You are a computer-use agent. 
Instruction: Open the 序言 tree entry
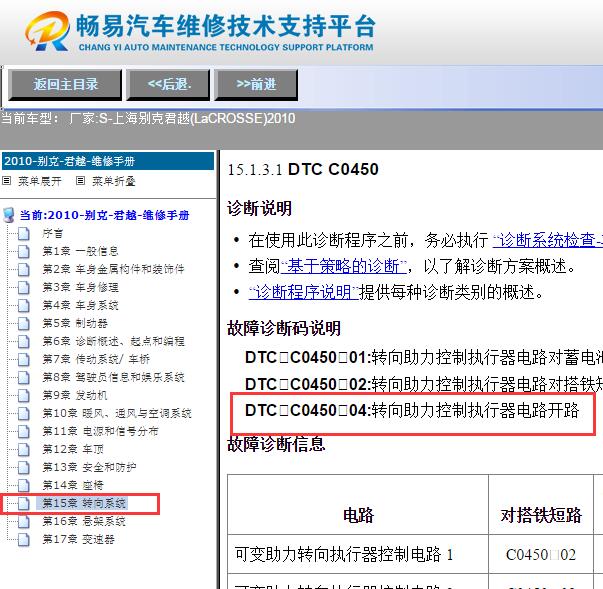tap(53, 233)
